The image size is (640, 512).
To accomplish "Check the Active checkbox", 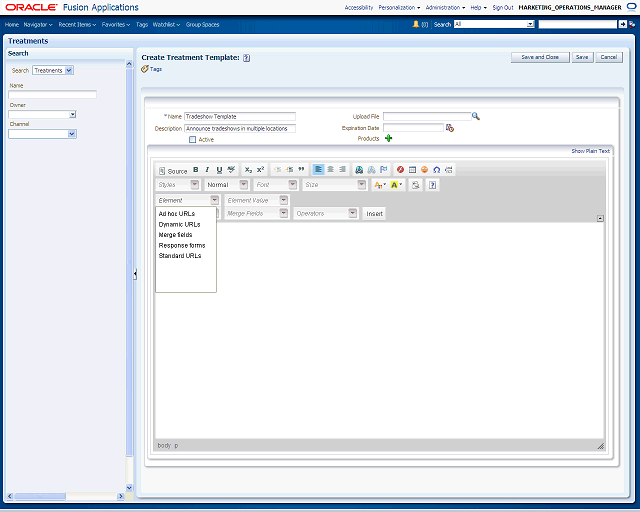I will 193,140.
